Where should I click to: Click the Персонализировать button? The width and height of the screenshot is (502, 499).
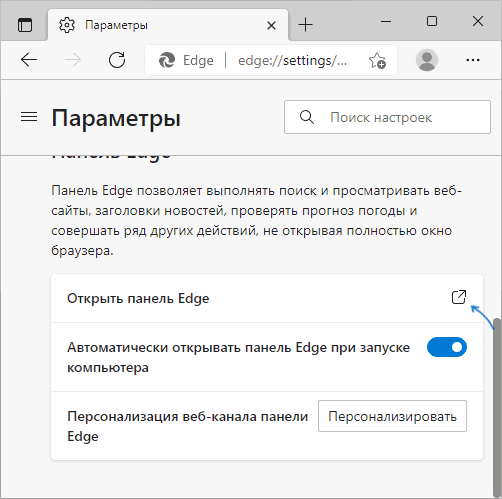click(392, 416)
